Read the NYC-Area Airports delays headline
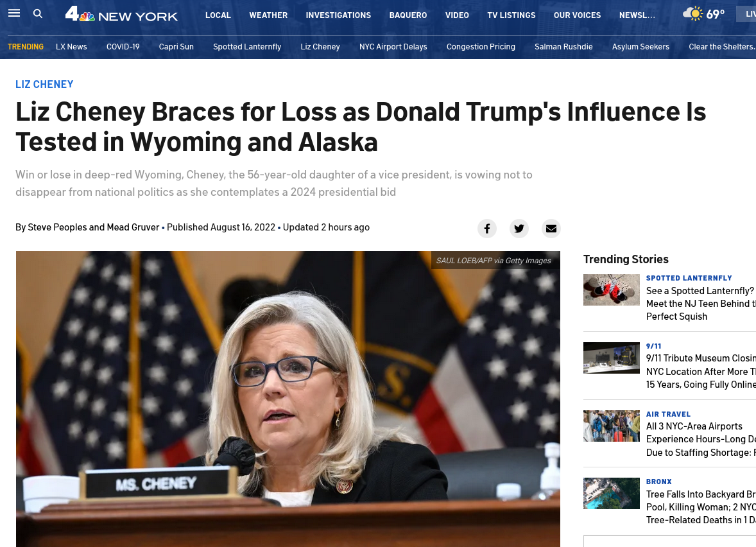The height and width of the screenshot is (547, 756). pyautogui.click(x=701, y=439)
